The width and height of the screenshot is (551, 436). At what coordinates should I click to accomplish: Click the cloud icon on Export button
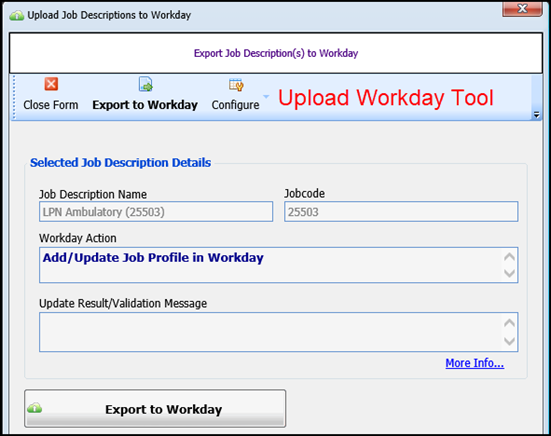(x=34, y=408)
